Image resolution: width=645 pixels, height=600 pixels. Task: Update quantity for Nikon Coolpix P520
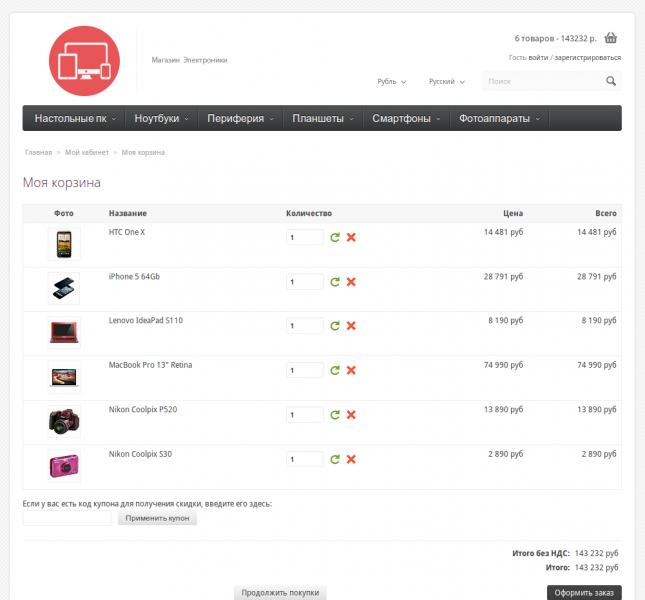pyautogui.click(x=335, y=415)
